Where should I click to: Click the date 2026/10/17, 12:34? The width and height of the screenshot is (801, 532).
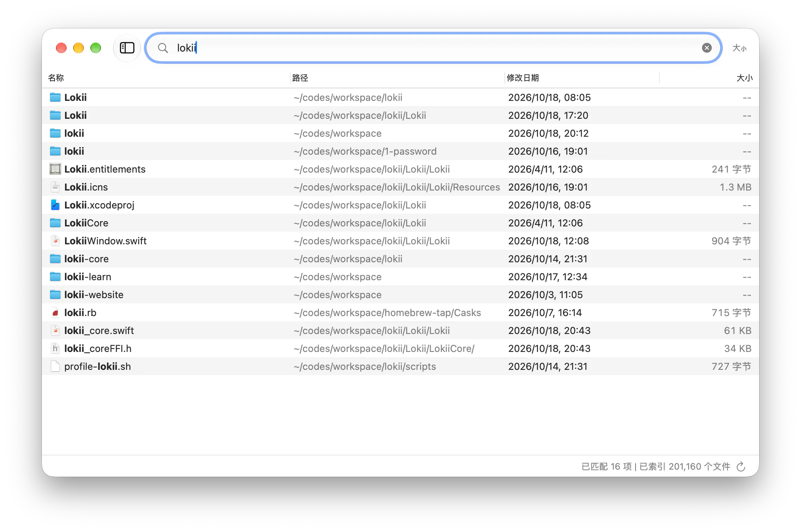tap(548, 277)
